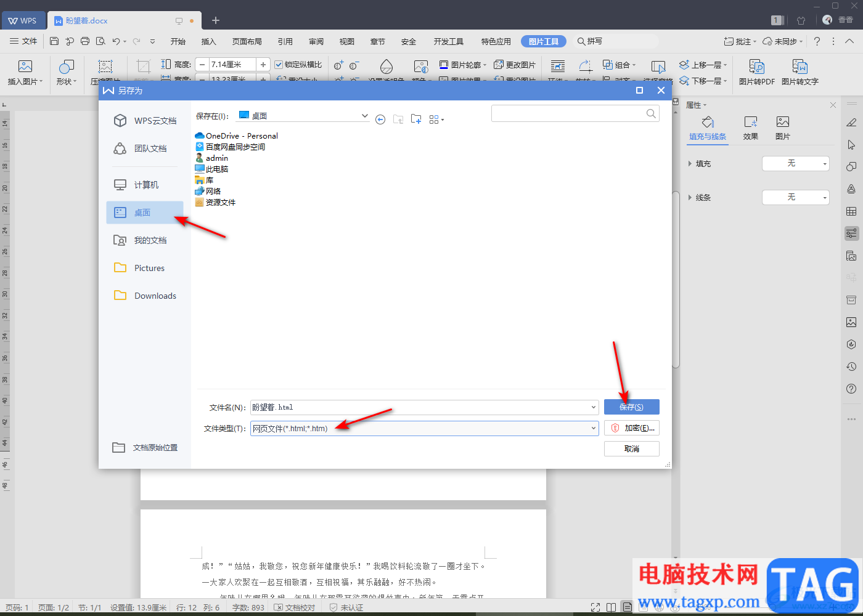Click the properties sliders icon in right sidebar
Screen dimensions: 863x616
[851, 233]
